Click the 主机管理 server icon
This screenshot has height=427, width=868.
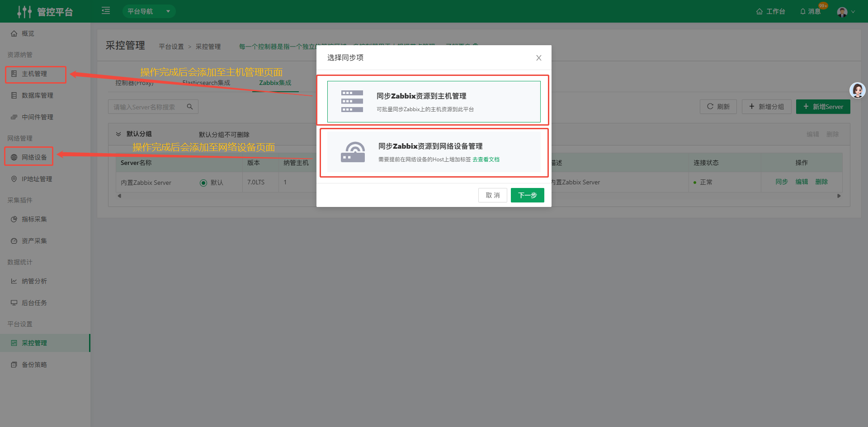point(14,74)
